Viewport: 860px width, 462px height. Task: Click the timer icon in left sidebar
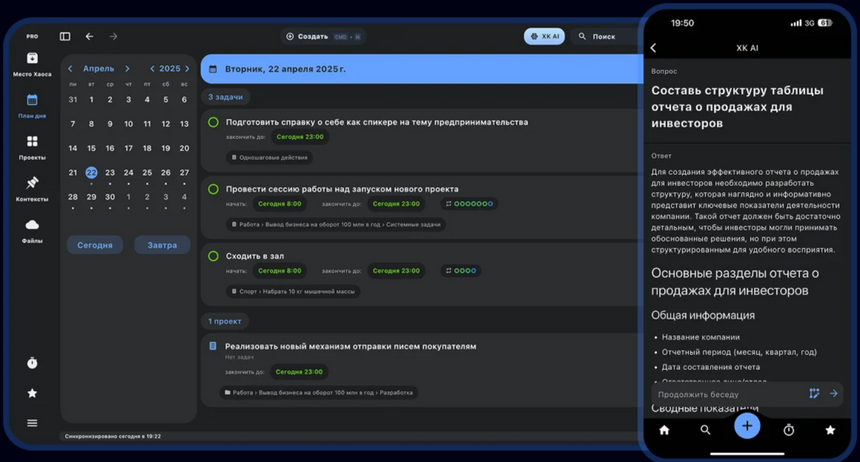point(32,363)
